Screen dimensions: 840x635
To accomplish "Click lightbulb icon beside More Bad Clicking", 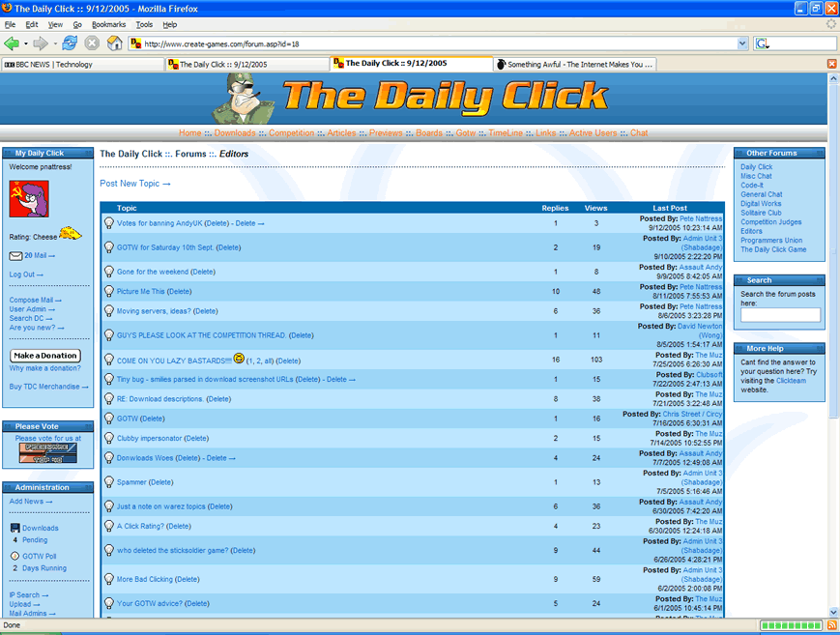I will point(109,579).
